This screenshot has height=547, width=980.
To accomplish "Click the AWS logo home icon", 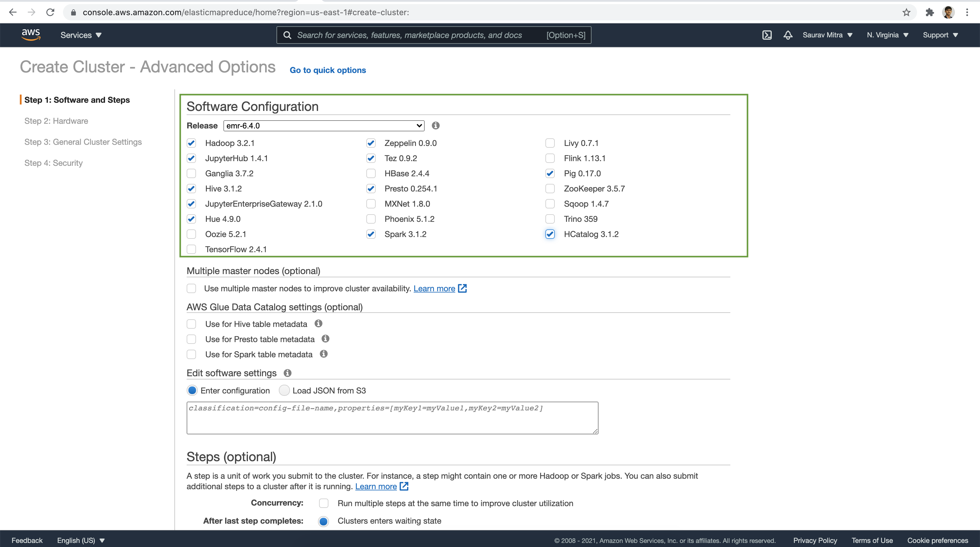I will coord(31,35).
